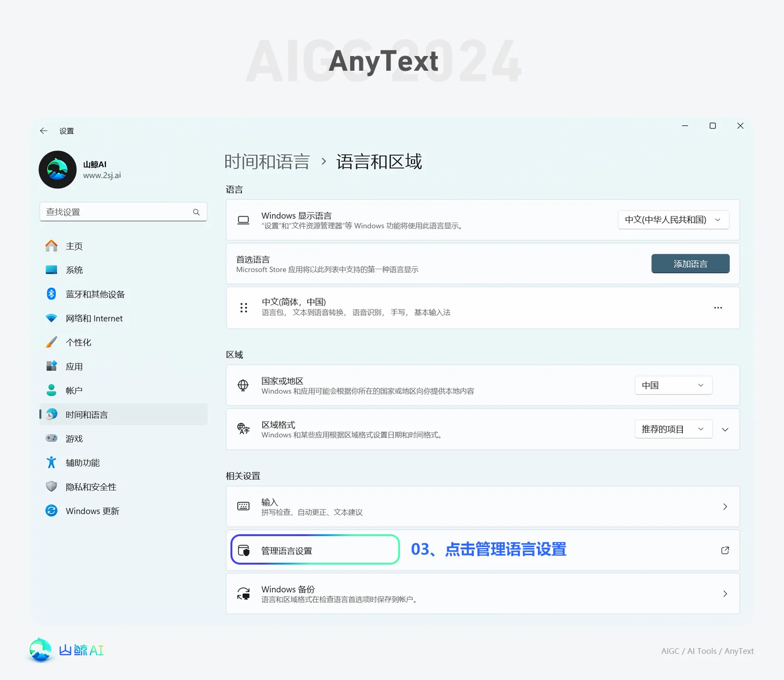Click the 辅助功能 accessibility icon
The image size is (784, 680).
click(x=51, y=463)
